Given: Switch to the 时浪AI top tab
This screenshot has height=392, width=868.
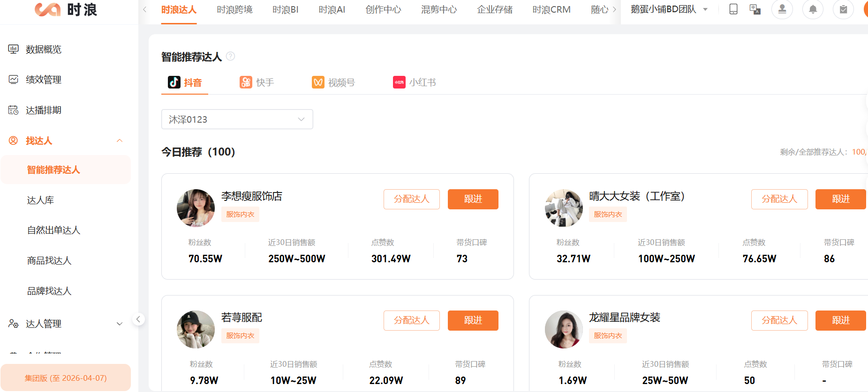Looking at the screenshot, I should click(x=332, y=10).
